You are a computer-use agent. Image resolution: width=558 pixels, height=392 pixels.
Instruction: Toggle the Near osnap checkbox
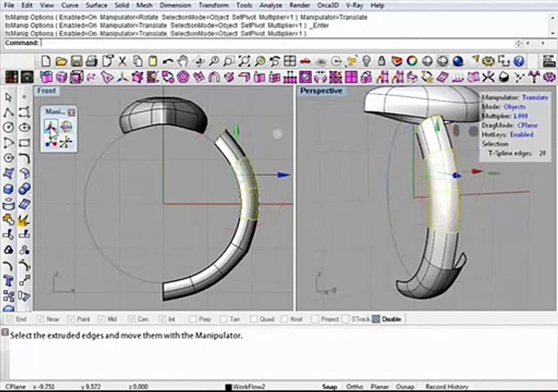pyautogui.click(x=40, y=319)
